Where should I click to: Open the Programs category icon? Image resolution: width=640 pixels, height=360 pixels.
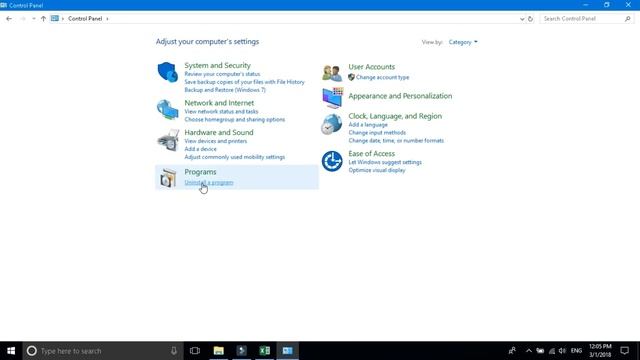168,178
